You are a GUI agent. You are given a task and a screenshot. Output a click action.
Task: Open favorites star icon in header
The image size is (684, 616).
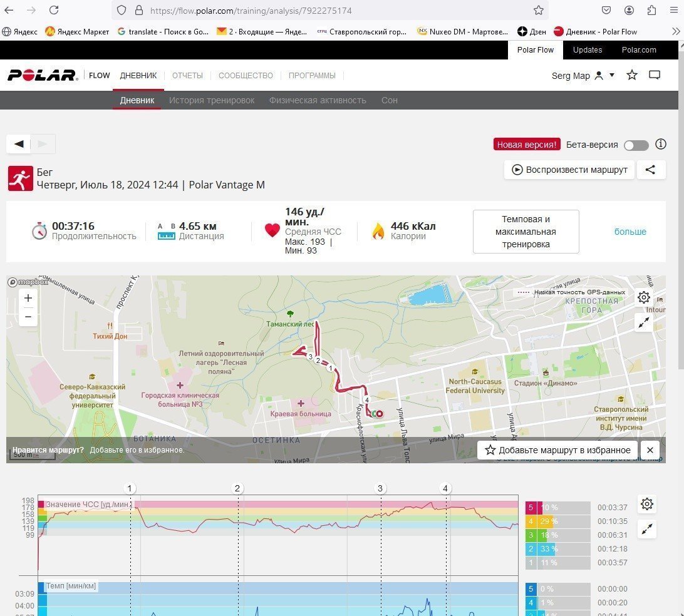pyautogui.click(x=631, y=75)
